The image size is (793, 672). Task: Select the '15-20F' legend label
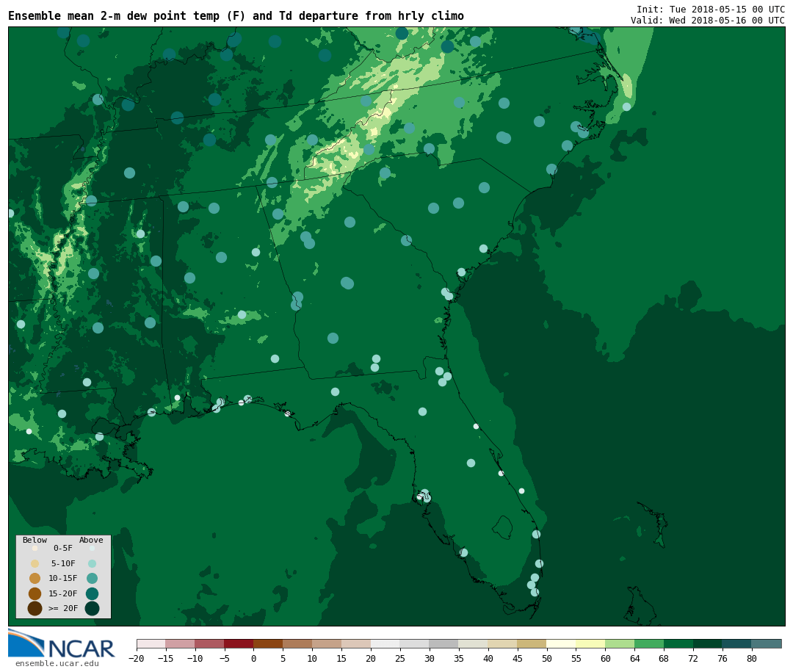63,593
